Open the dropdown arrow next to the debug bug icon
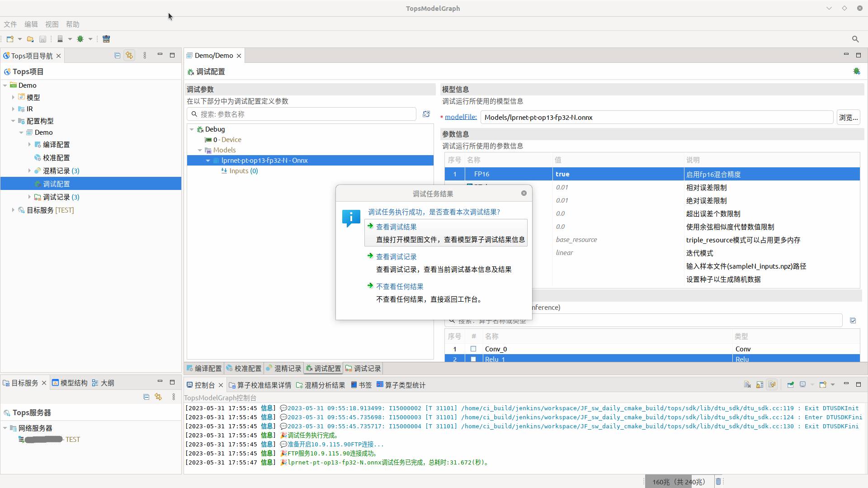 [x=90, y=39]
